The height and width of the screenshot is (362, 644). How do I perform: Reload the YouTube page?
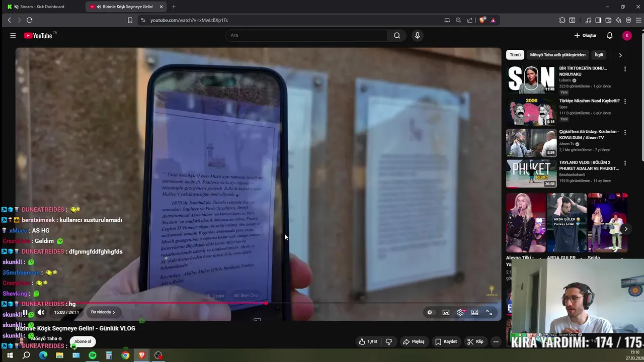click(x=29, y=20)
